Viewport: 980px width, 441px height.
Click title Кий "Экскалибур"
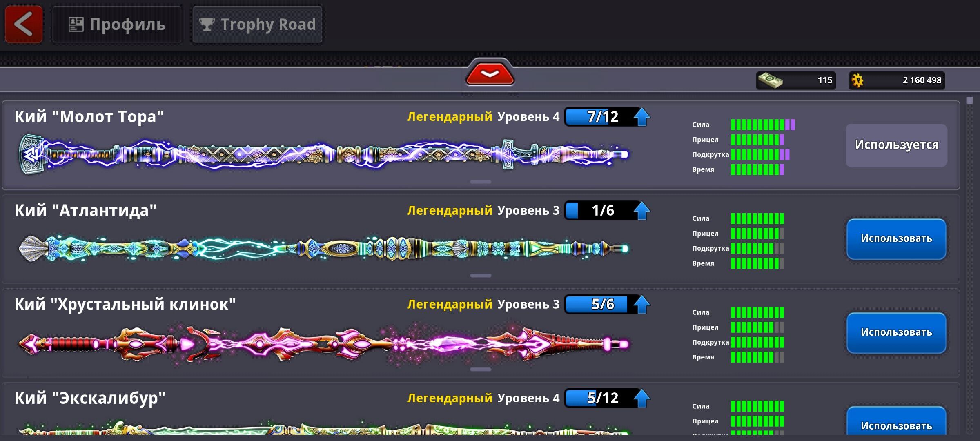click(90, 398)
